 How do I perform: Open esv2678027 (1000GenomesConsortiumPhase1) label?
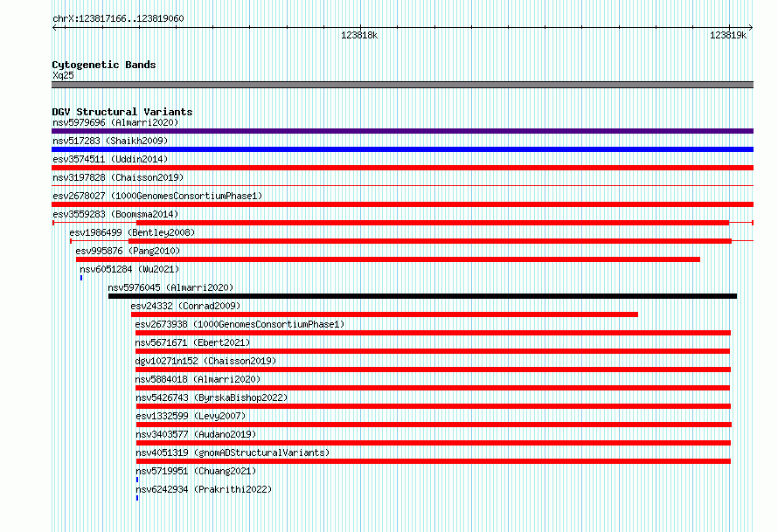pyautogui.click(x=157, y=196)
